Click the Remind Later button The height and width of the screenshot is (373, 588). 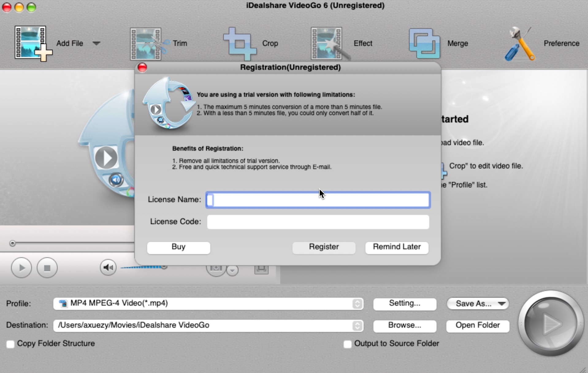click(x=397, y=247)
